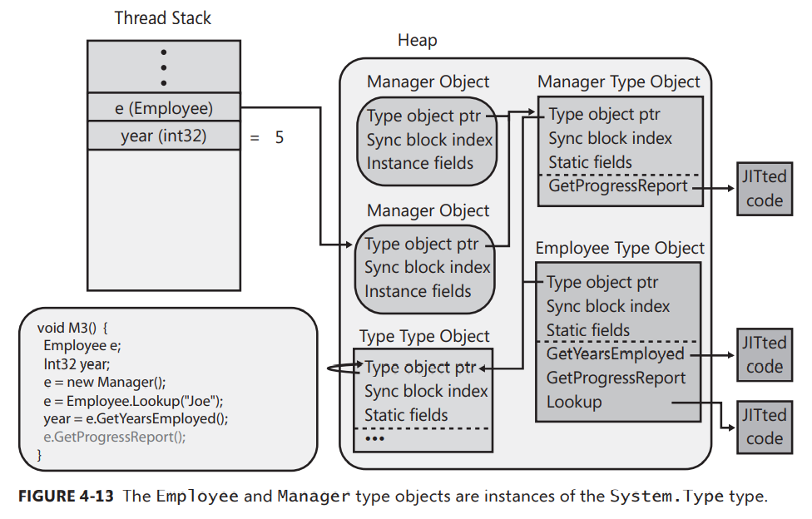Click 'Static fields' in the Manager Type Object

[590, 162]
